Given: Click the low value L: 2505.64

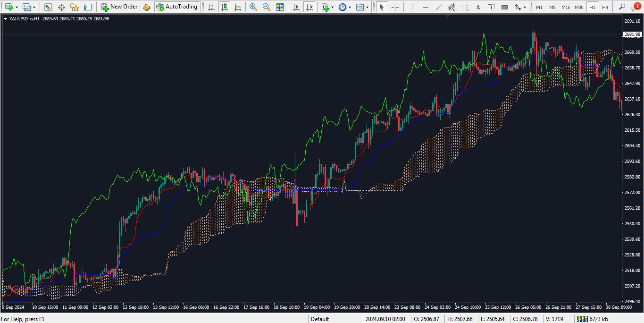Looking at the screenshot, I should [493, 319].
